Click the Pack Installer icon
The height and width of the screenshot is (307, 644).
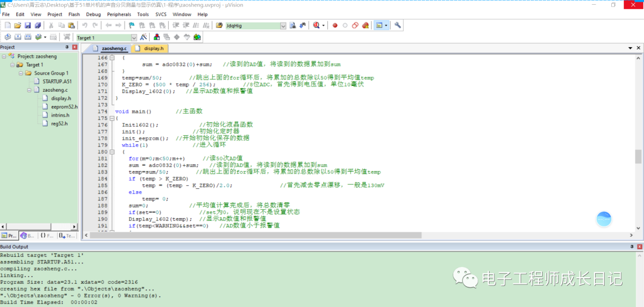pyautogui.click(x=197, y=38)
